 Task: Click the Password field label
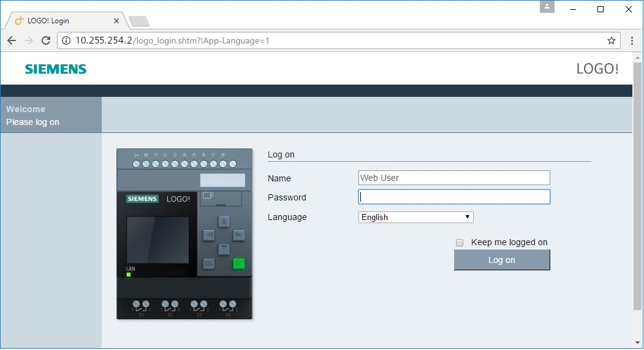tap(287, 197)
